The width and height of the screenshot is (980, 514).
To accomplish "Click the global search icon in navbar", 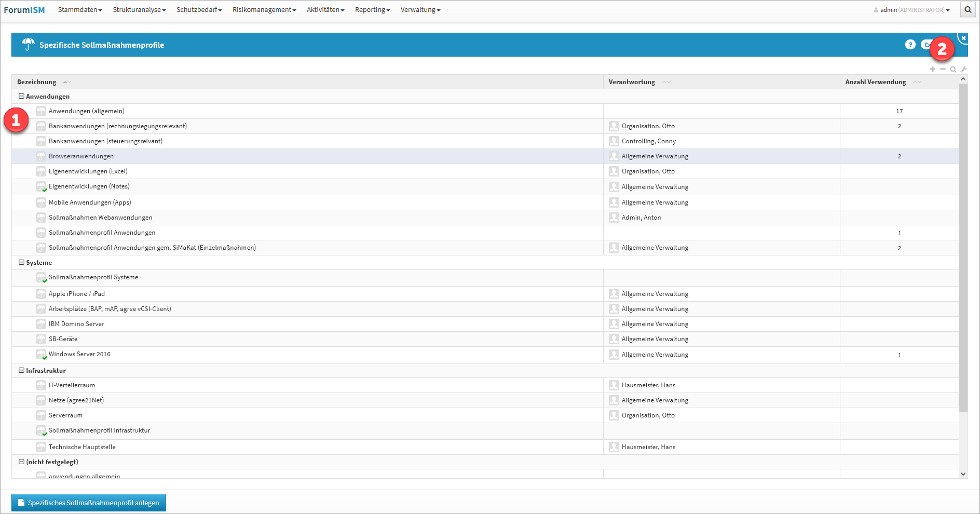I will tap(968, 10).
